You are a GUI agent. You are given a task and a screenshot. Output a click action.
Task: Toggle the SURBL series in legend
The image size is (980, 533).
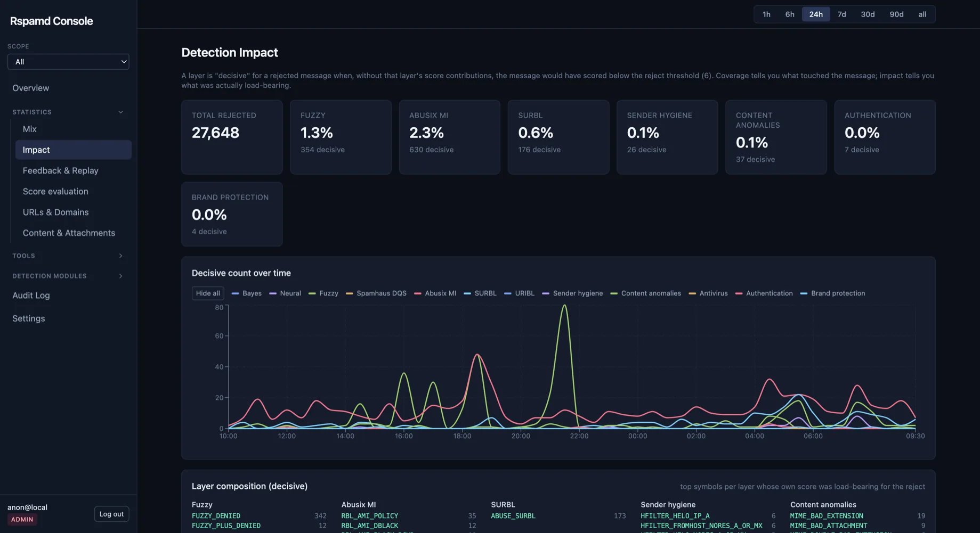tap(480, 293)
